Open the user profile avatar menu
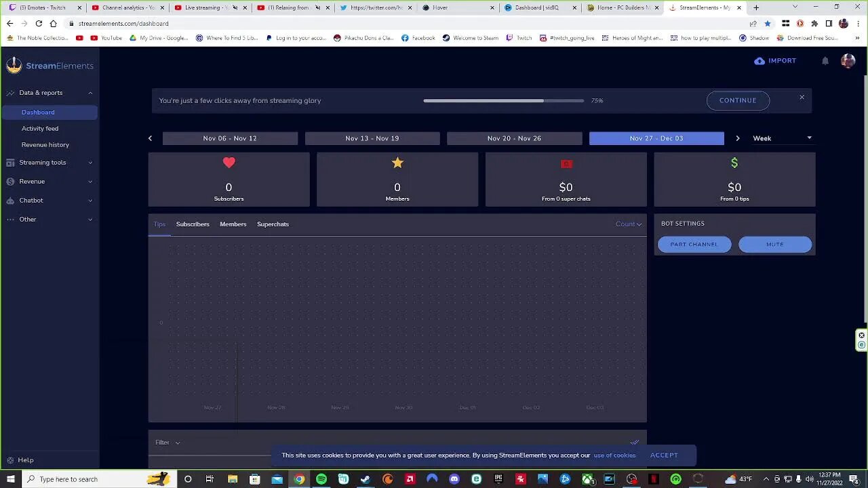The image size is (868, 488). 848,61
